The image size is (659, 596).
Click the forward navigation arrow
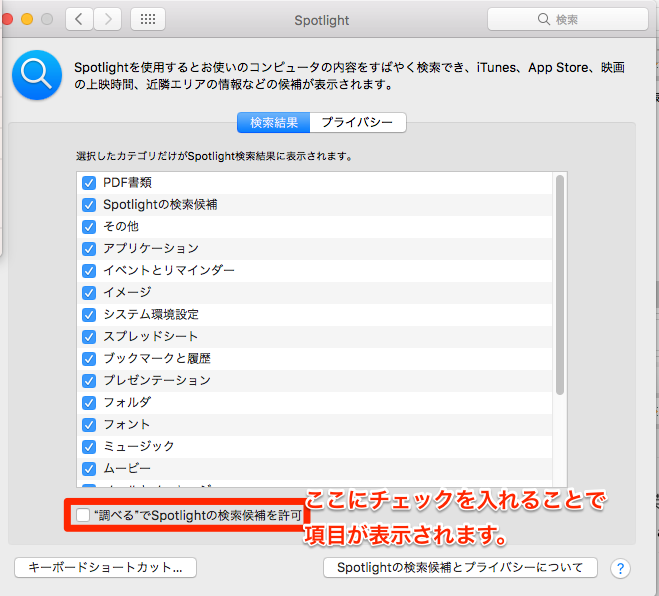(108, 19)
